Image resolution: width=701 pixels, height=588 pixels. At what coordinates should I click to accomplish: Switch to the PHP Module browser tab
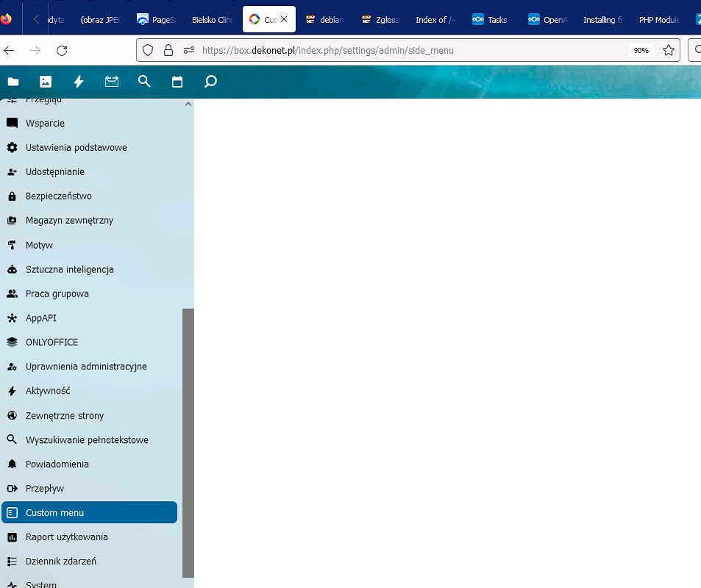point(658,20)
